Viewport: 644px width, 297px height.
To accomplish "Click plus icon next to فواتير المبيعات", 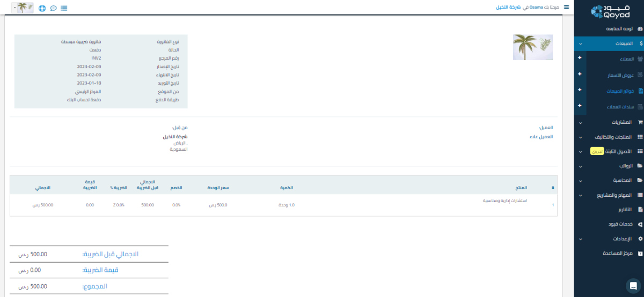I will (x=579, y=91).
